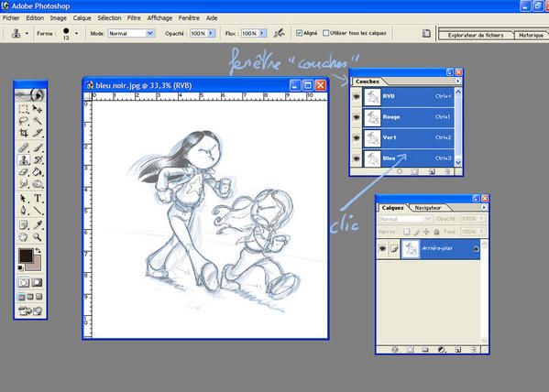Toggle visibility of the Bleu channel
The image size is (549, 392).
point(357,158)
